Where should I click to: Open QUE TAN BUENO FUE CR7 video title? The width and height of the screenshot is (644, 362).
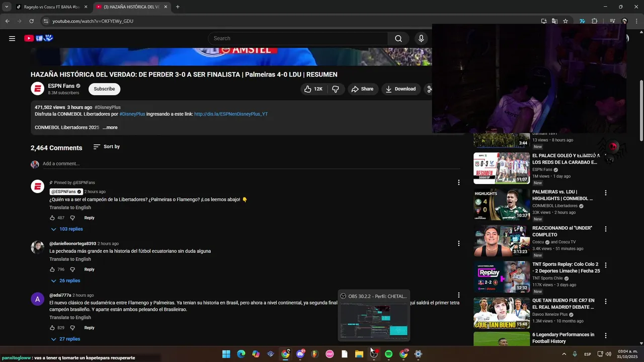pyautogui.click(x=564, y=304)
